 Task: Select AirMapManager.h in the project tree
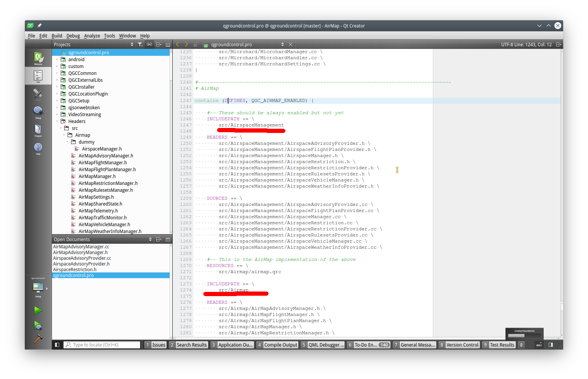[x=97, y=177]
